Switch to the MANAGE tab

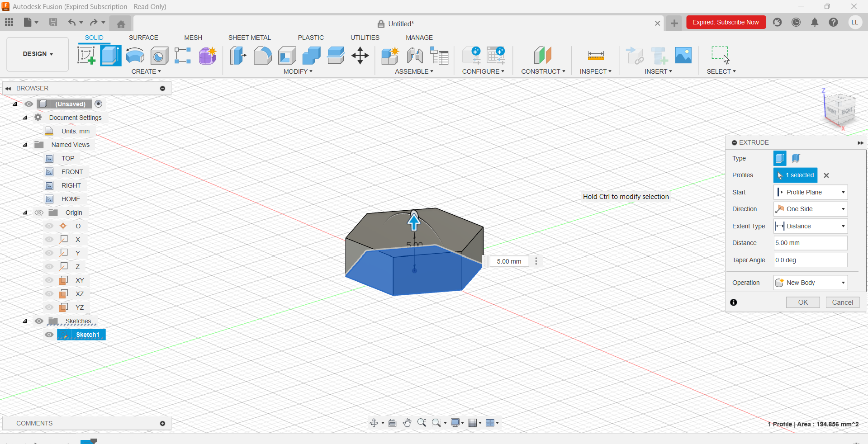419,38
